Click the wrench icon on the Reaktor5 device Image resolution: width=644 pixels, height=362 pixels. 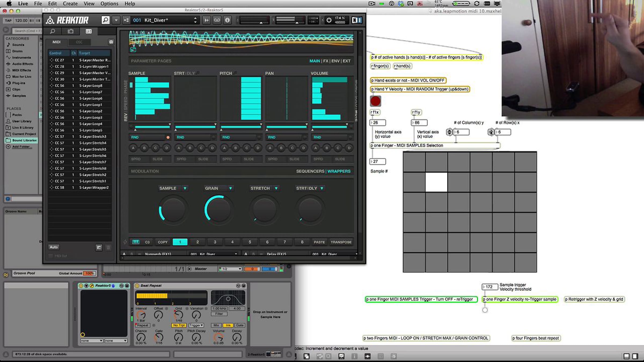coord(92,286)
